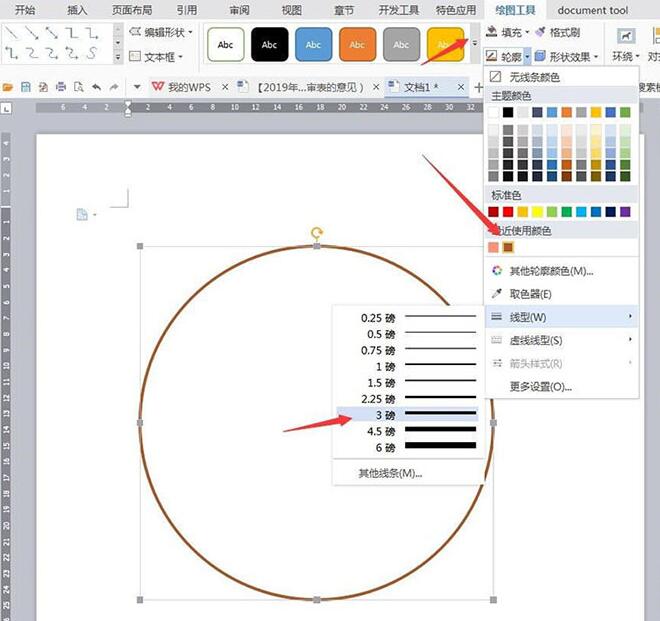Expand the Text Box (文本框) dropdown
Viewport: 660px width, 621px height.
click(181, 56)
